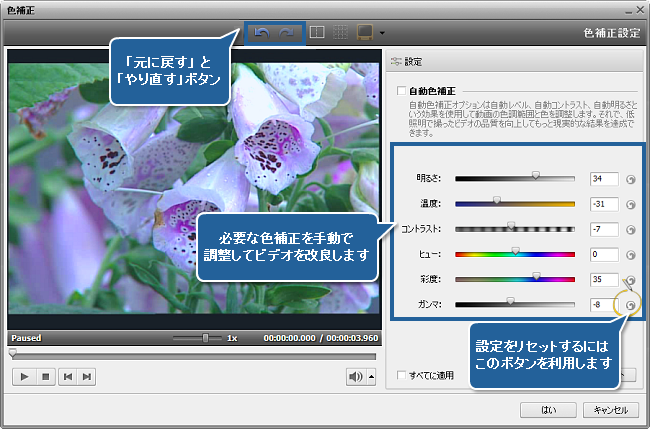
Task: Enable the 自動色補正 checkbox
Action: [x=401, y=89]
